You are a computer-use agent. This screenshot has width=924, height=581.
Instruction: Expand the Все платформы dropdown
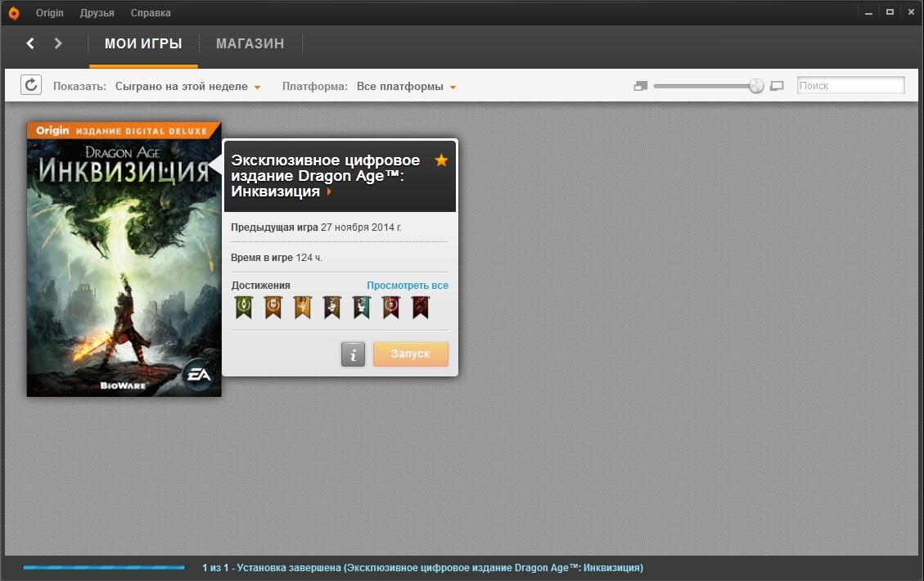coord(406,86)
